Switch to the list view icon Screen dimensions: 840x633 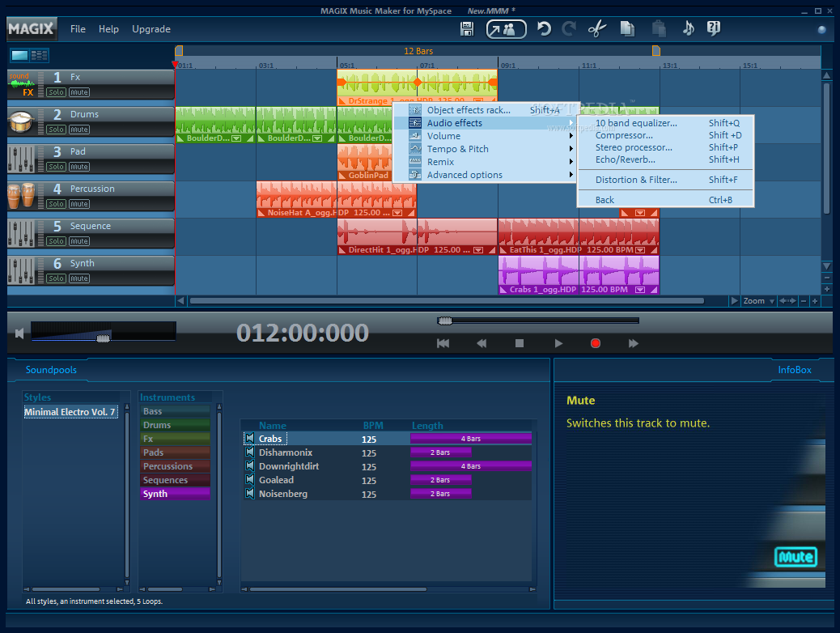(x=39, y=55)
